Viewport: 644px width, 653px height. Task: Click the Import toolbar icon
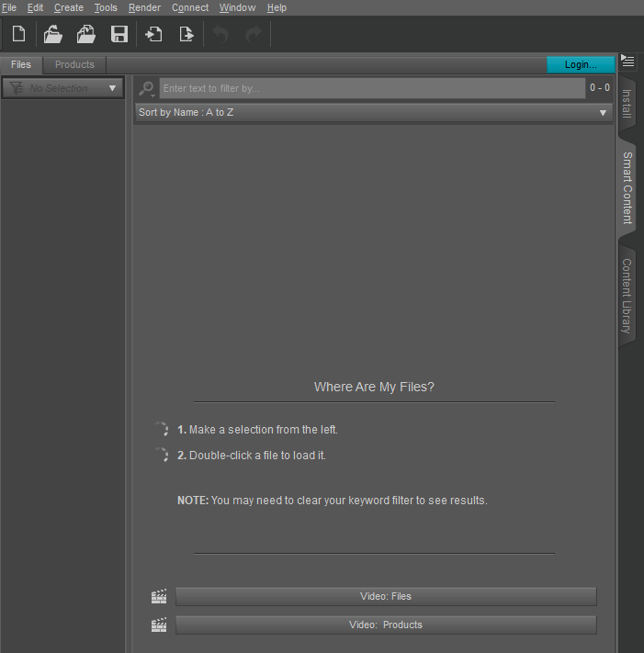click(153, 34)
